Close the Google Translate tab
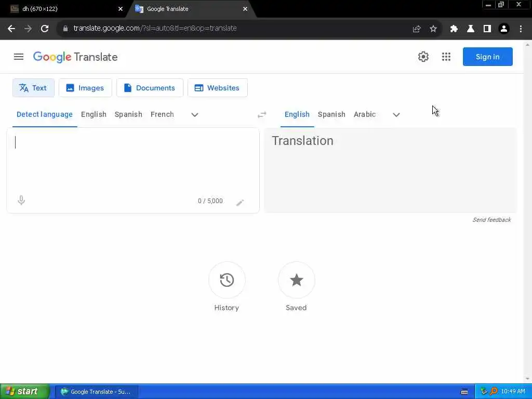 coord(245,9)
